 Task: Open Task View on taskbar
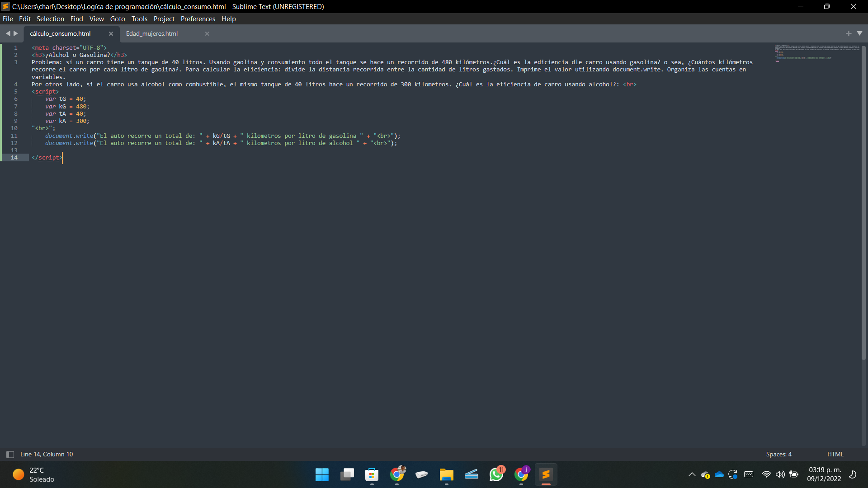[347, 474]
